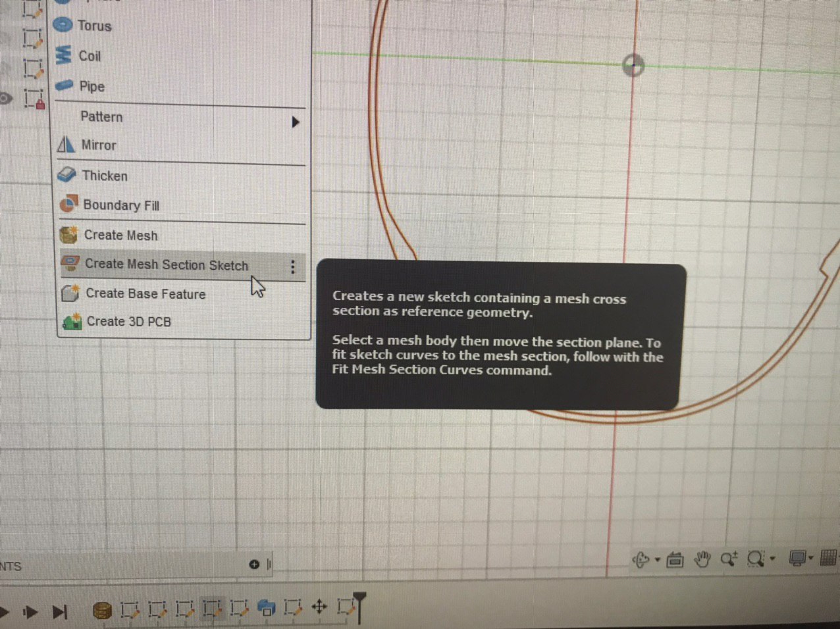Select the last sketch feature beside the marker

coord(346,606)
